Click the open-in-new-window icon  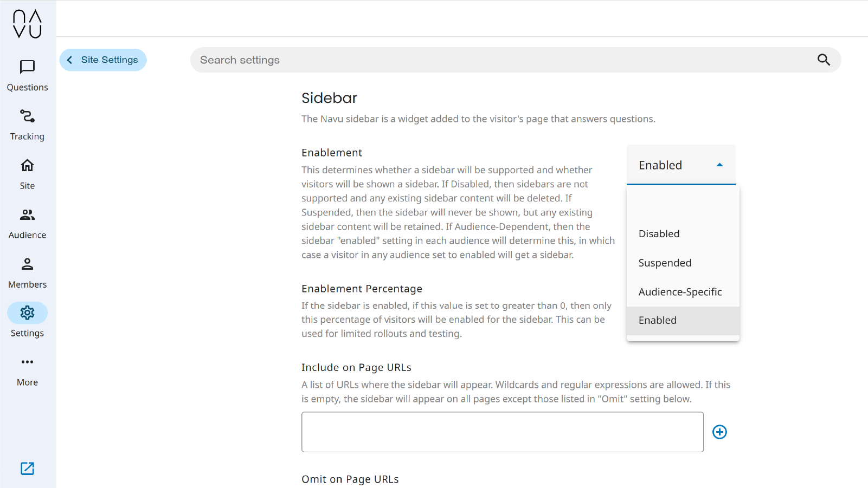click(x=27, y=469)
